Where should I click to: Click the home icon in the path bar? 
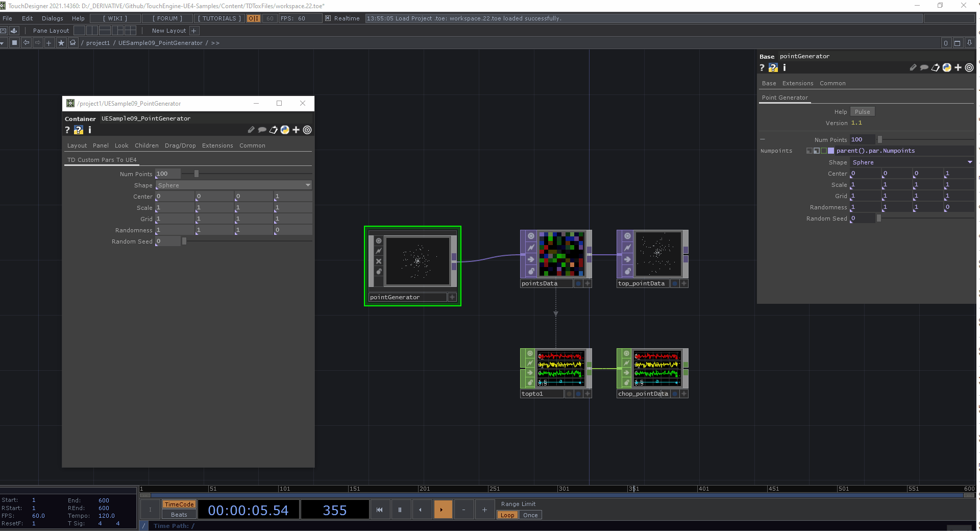[72, 43]
